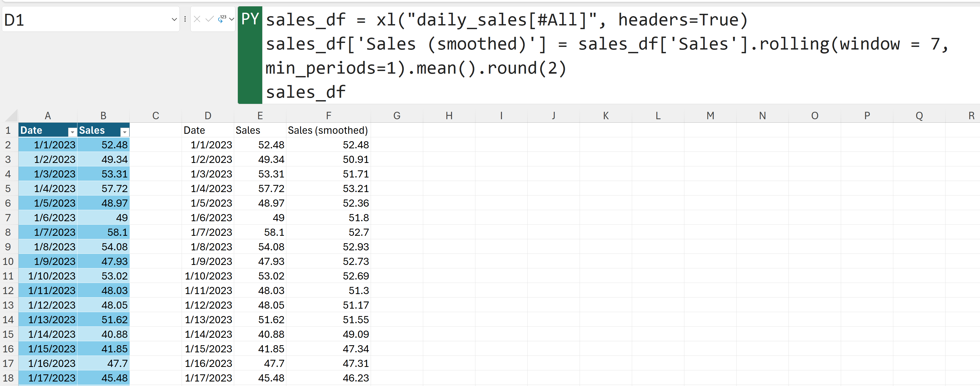Expand the Name Box dropdown arrow
Image resolution: width=980 pixels, height=386 pixels.
click(x=174, y=19)
